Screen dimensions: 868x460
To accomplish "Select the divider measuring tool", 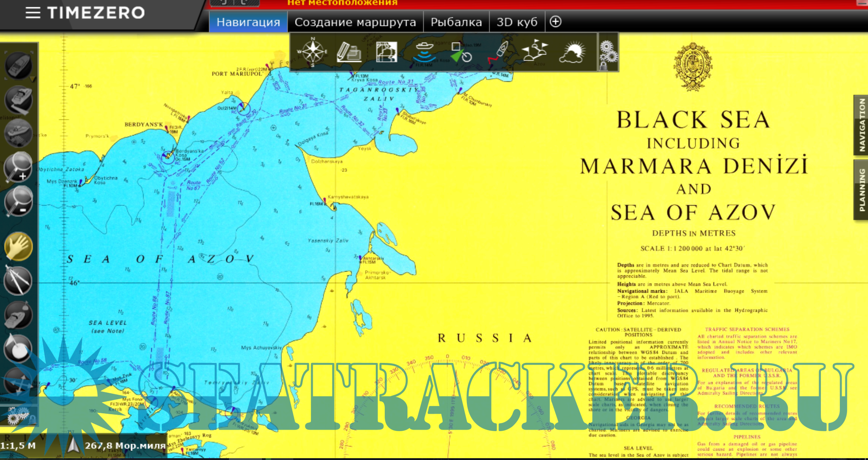I will click(18, 280).
